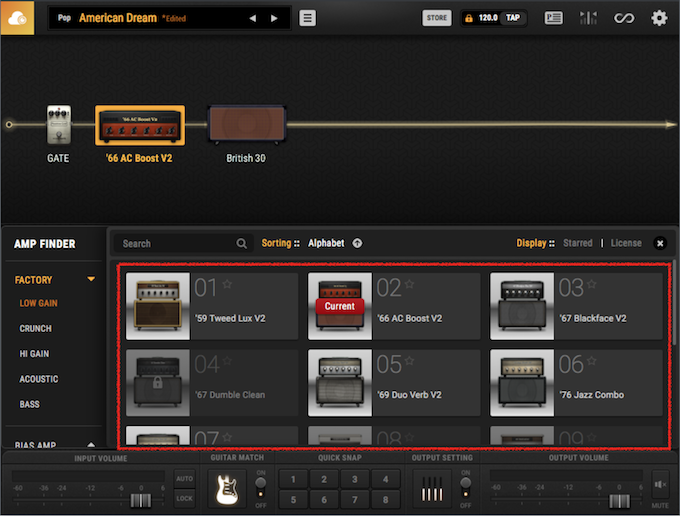The width and height of the screenshot is (680, 516).
Task: Go to previous preset arrow
Action: pyautogui.click(x=252, y=18)
